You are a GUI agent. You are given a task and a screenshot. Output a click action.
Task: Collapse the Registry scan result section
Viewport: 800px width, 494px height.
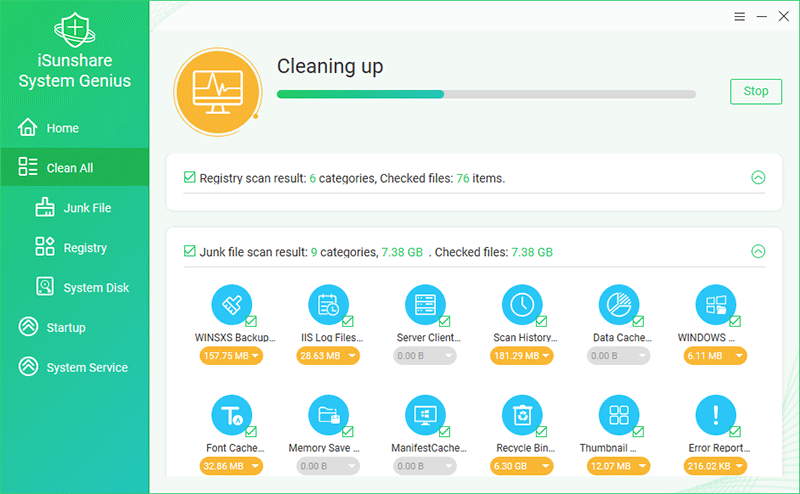pyautogui.click(x=758, y=177)
